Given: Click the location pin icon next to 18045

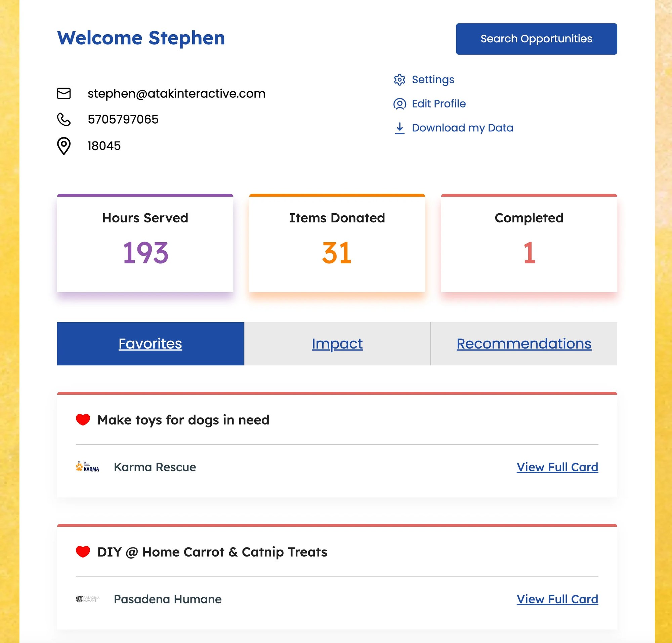Looking at the screenshot, I should click(64, 146).
